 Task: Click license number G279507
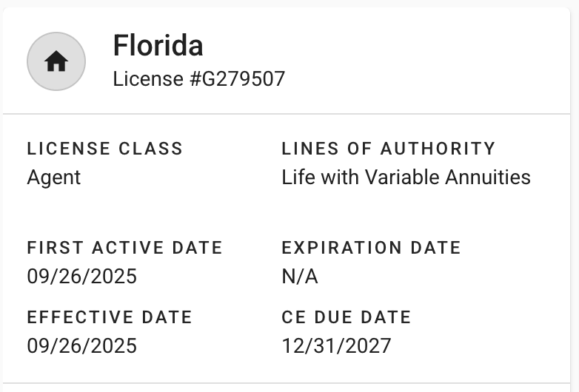click(x=238, y=79)
